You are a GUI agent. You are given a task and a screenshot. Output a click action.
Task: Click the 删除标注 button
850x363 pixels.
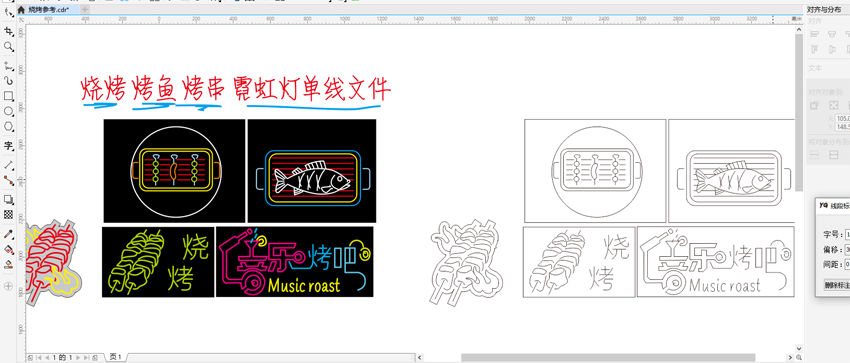[x=836, y=285]
